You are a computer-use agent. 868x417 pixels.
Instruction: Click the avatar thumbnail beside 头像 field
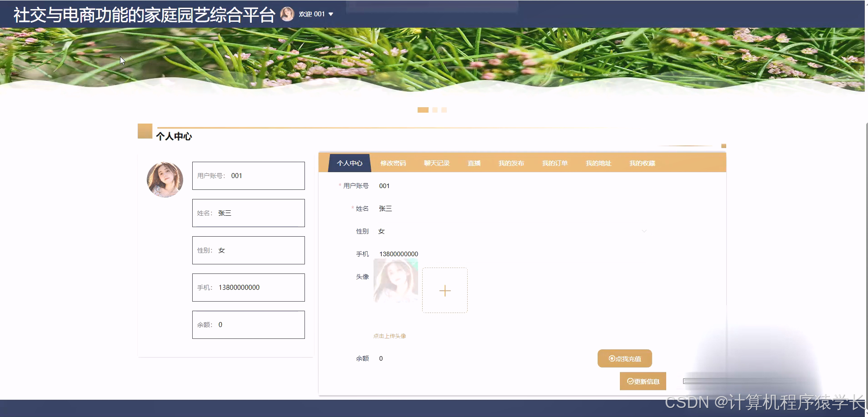click(x=395, y=280)
